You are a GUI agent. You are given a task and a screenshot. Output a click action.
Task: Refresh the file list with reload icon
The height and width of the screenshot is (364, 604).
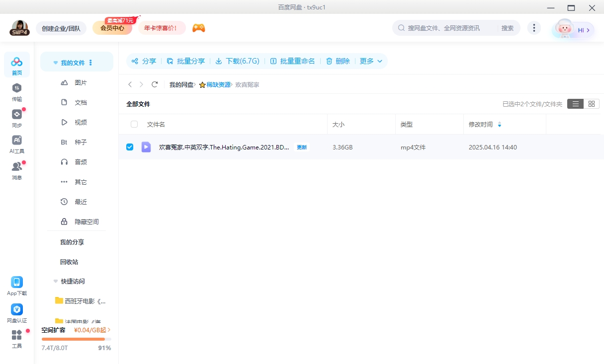pos(155,84)
